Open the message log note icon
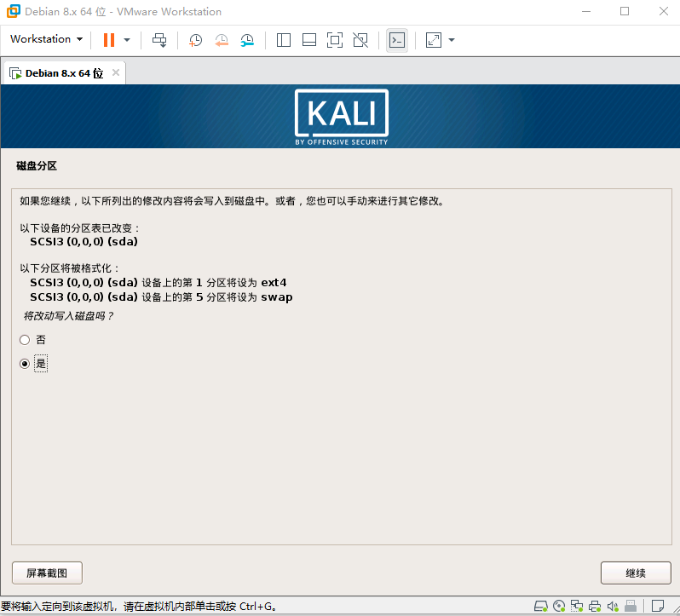 pos(658,606)
